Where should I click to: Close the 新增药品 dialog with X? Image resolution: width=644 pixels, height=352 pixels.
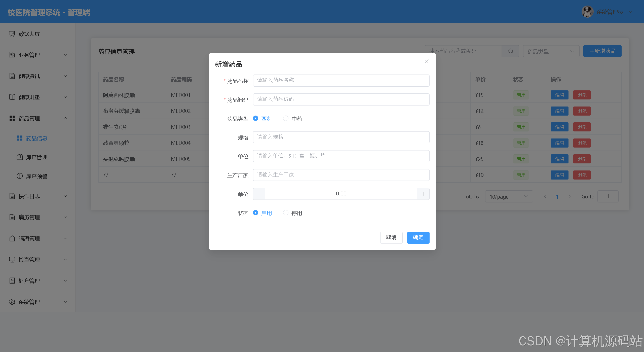pyautogui.click(x=427, y=61)
